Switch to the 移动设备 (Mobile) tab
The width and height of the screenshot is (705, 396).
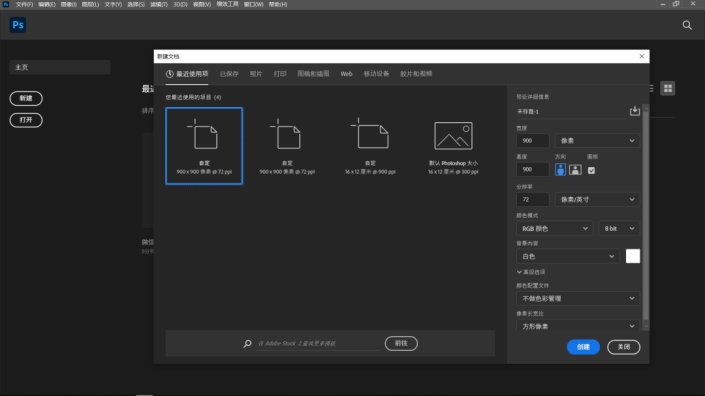click(376, 74)
